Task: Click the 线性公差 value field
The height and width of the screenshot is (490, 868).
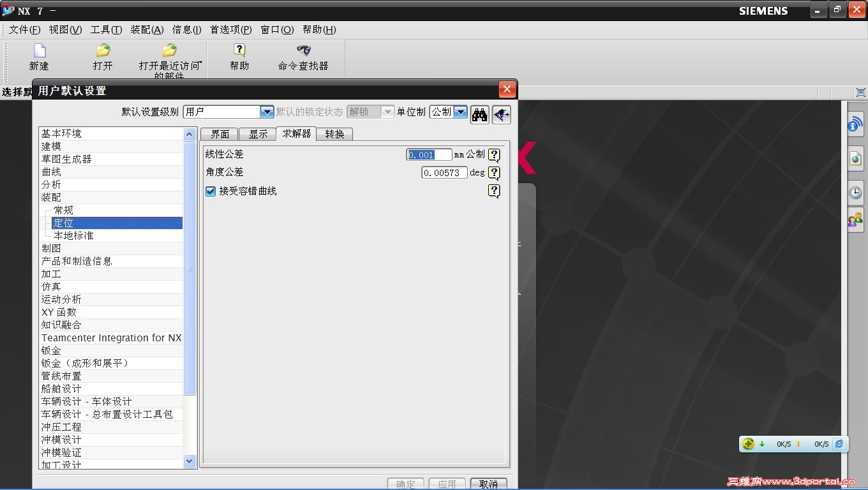Action: [x=429, y=155]
